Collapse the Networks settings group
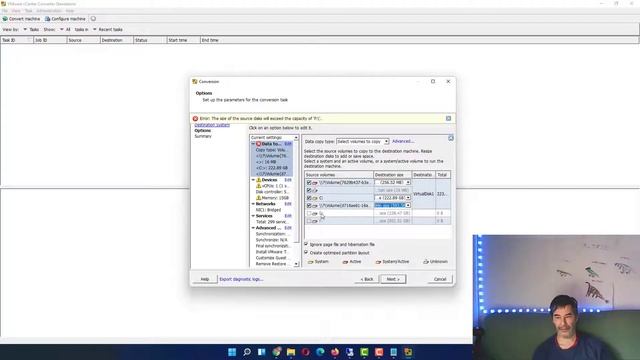The height and width of the screenshot is (360, 640). [253, 204]
